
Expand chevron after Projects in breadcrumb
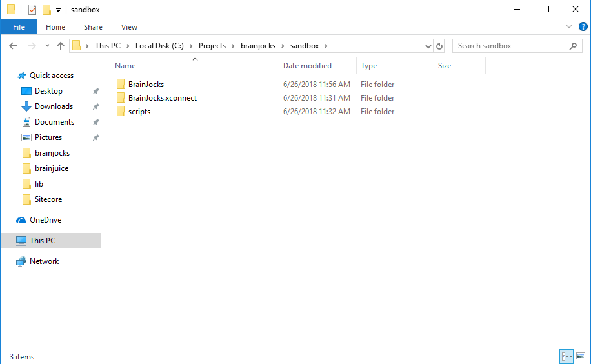click(x=233, y=46)
